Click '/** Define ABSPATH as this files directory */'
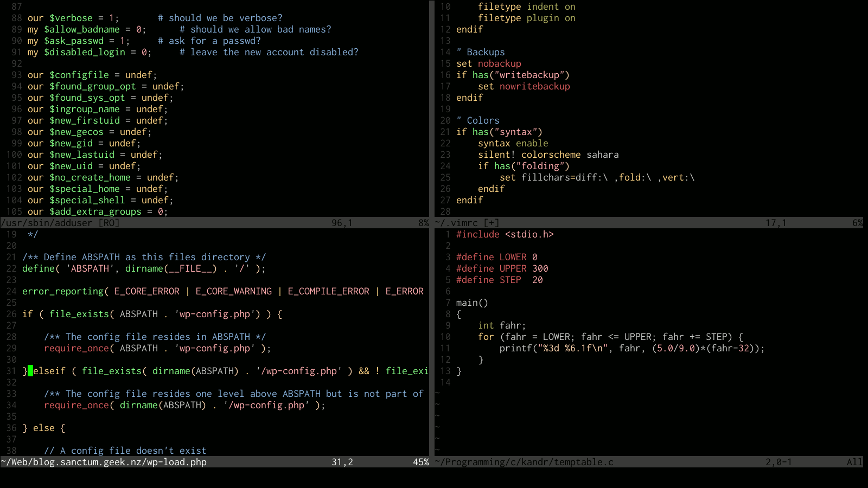868x488 pixels. [x=144, y=257]
